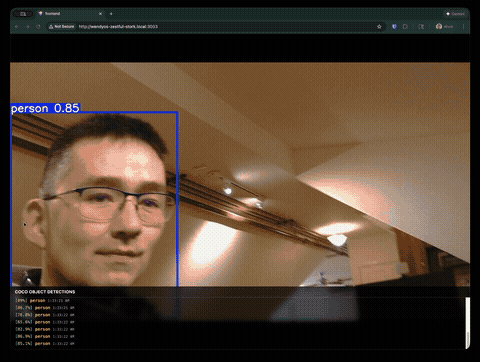Open the browser three-dot menu
The width and height of the screenshot is (480, 362).
pos(463,26)
